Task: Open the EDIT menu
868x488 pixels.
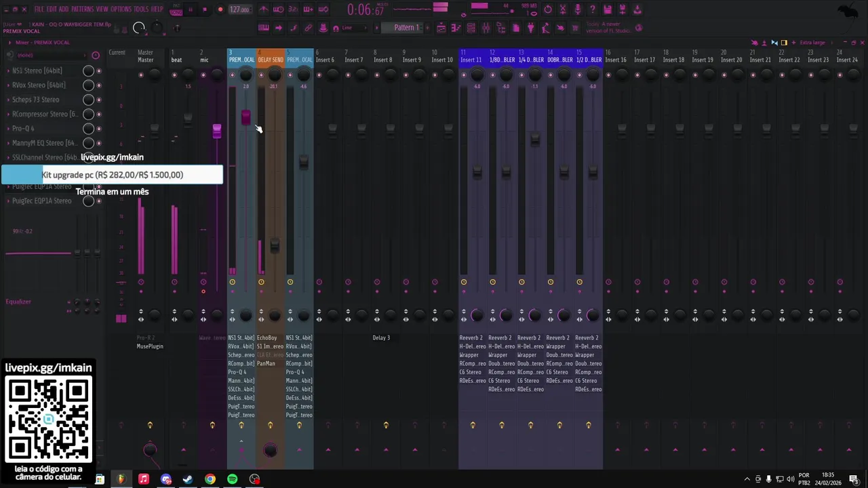Action: (x=52, y=9)
